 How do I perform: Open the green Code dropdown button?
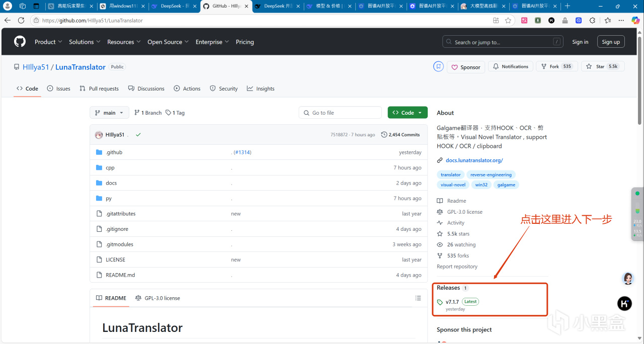click(408, 113)
